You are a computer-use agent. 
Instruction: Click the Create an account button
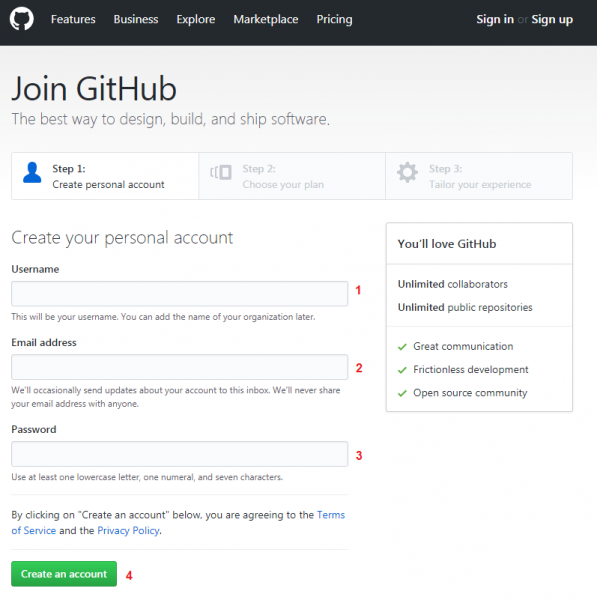(64, 574)
